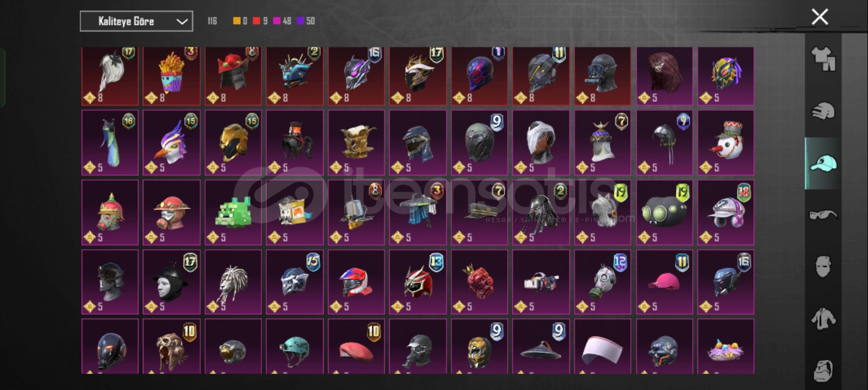
Task: Filter by the purple rarity swatch
Action: coord(300,21)
